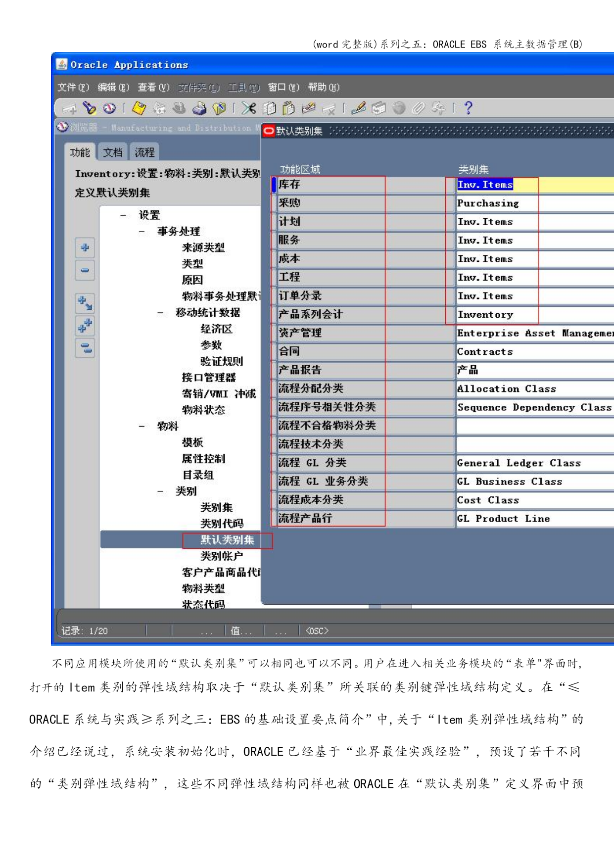
Task: Select 类别帐户 tree entry
Action: click(222, 556)
